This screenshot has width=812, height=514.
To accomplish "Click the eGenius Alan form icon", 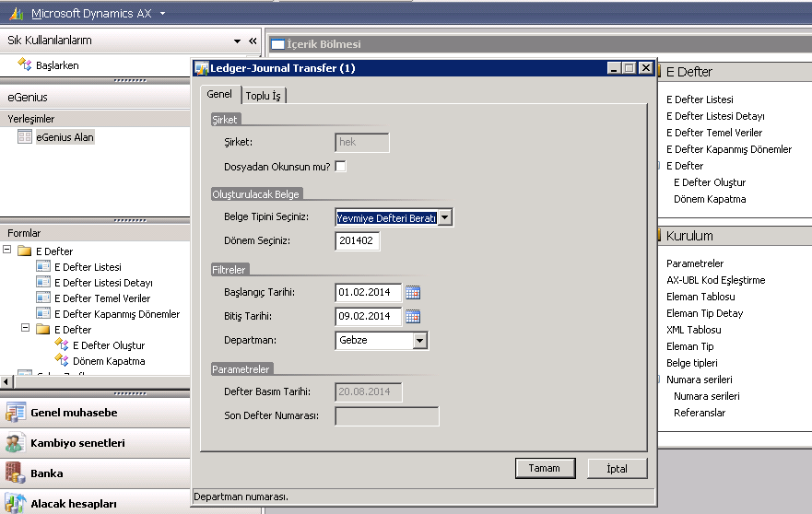I will [x=25, y=137].
